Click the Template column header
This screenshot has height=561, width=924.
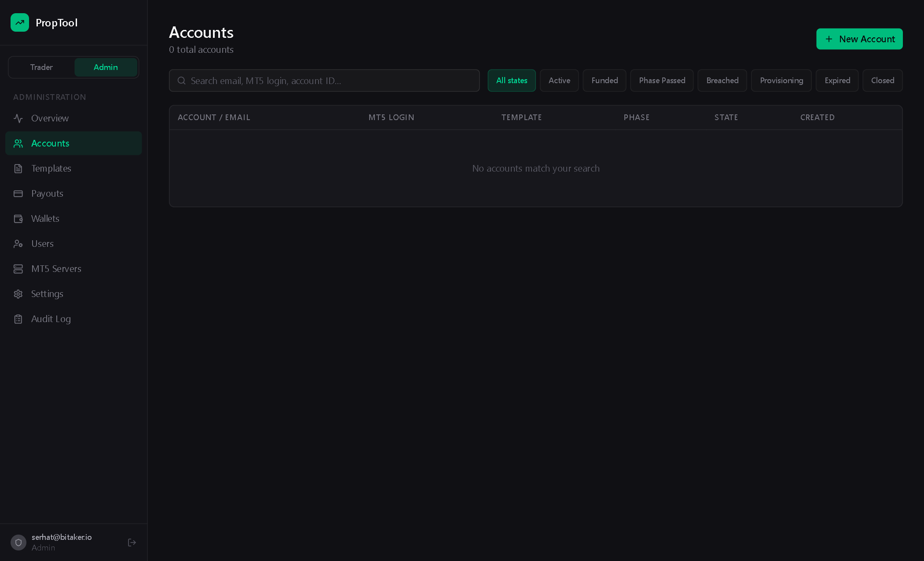pos(521,117)
